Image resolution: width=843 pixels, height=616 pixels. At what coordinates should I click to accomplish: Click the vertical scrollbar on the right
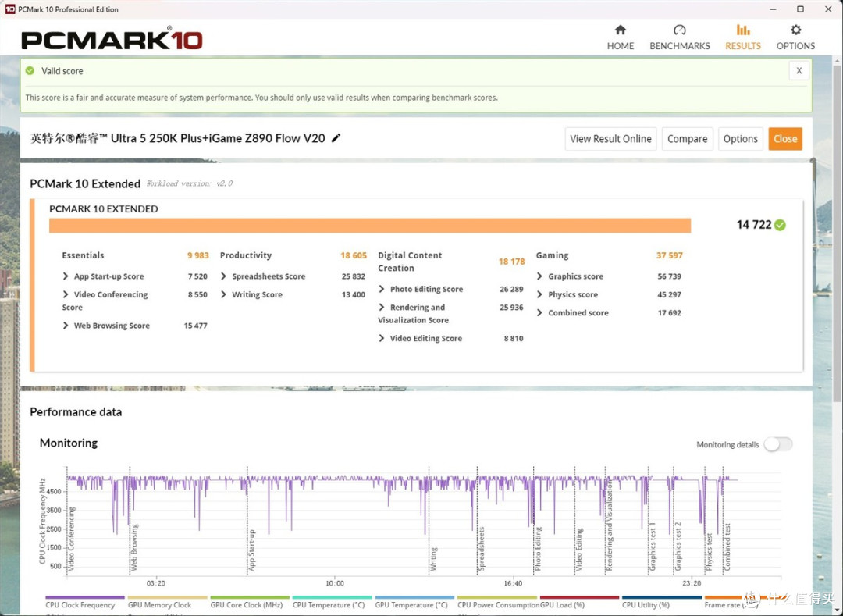pyautogui.click(x=837, y=231)
